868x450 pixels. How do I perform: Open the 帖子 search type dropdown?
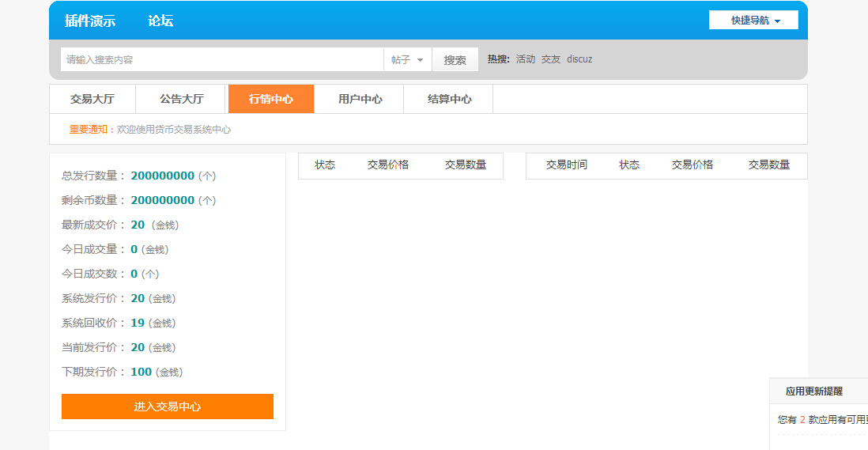coord(407,59)
